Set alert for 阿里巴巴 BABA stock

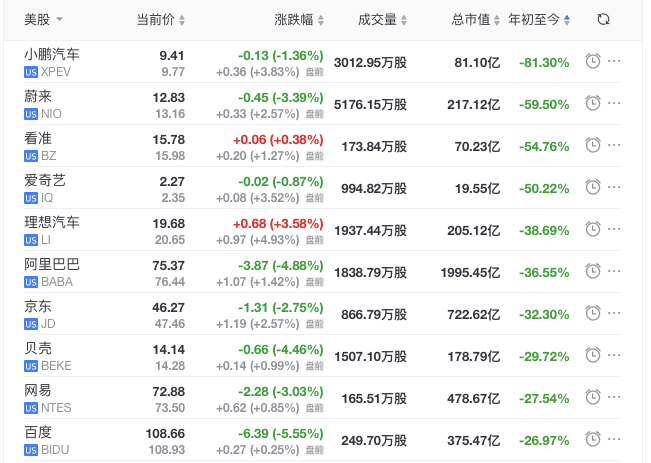[592, 271]
